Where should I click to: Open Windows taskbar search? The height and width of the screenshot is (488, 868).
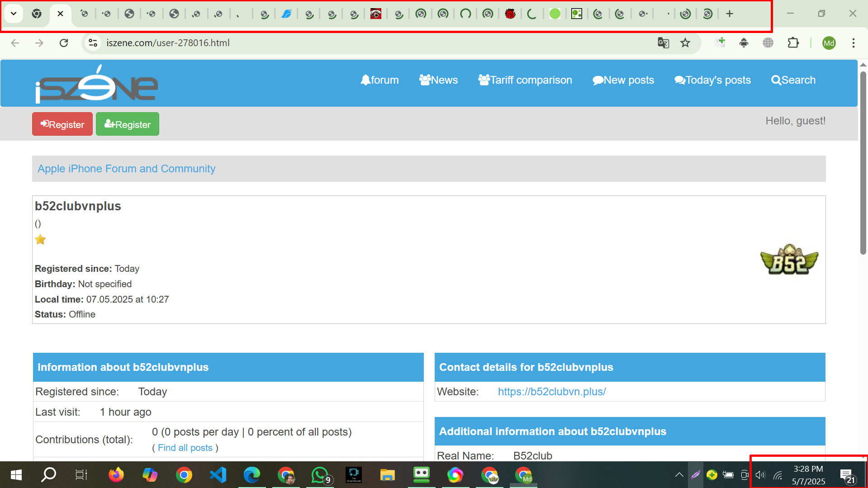click(x=48, y=475)
